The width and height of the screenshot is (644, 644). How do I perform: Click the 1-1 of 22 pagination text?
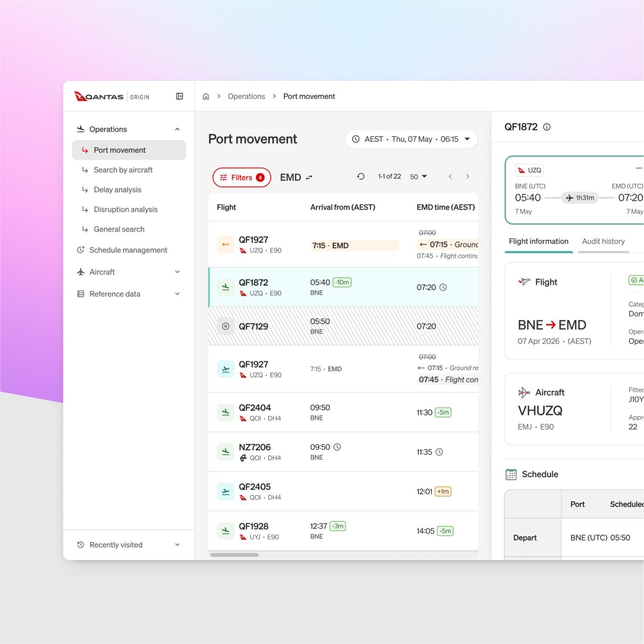390,176
